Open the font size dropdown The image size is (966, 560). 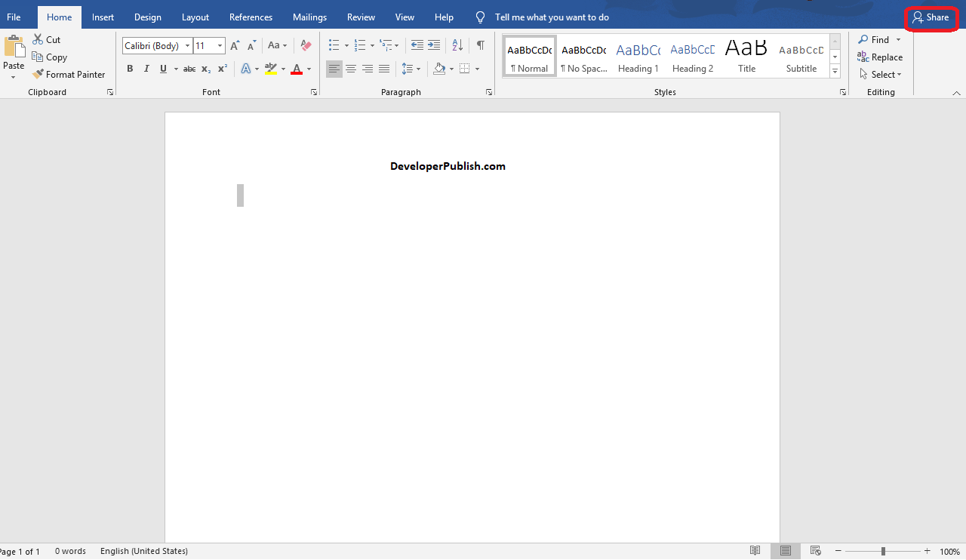(220, 46)
